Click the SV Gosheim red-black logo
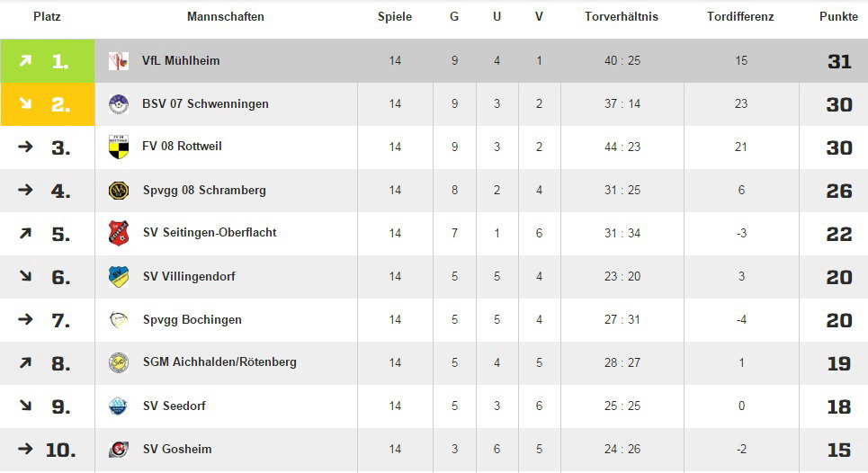The width and height of the screenshot is (868, 473). point(119,450)
